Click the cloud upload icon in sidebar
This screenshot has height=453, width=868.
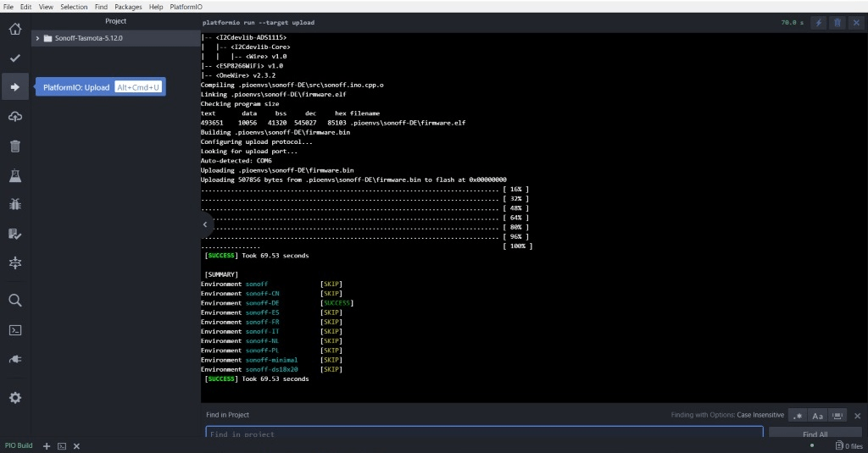coord(14,116)
